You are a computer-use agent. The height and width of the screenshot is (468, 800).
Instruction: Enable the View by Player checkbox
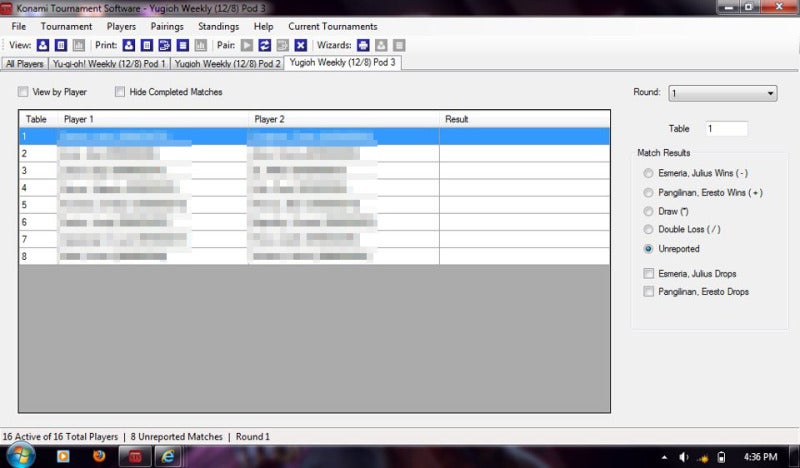[x=23, y=92]
